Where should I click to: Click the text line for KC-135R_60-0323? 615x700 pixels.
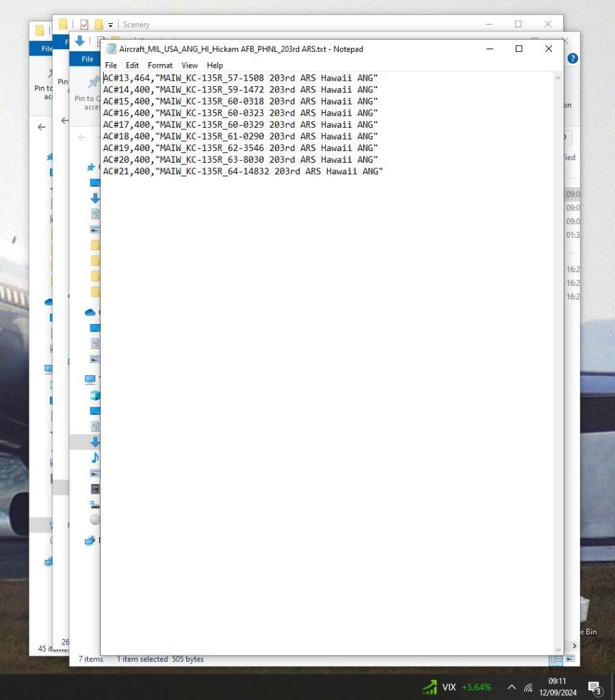240,113
